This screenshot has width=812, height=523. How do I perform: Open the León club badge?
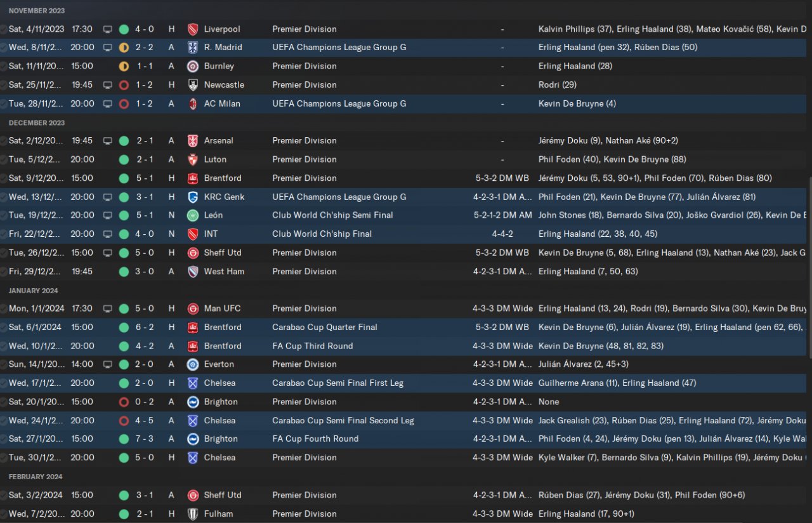(x=193, y=215)
